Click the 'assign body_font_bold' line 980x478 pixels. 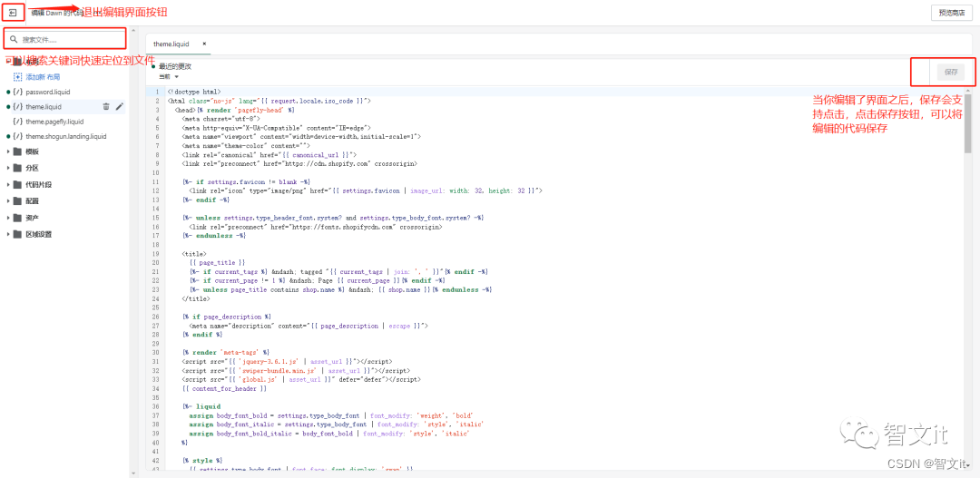tap(331, 415)
